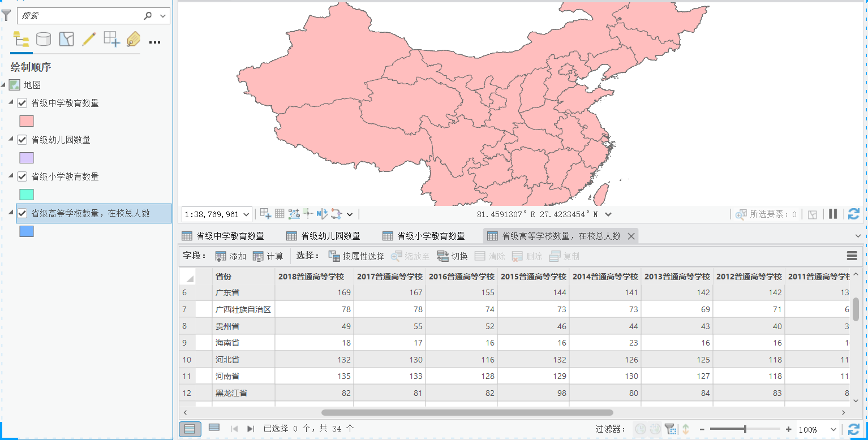
Task: Select the List By Labeling tag icon
Action: point(134,39)
